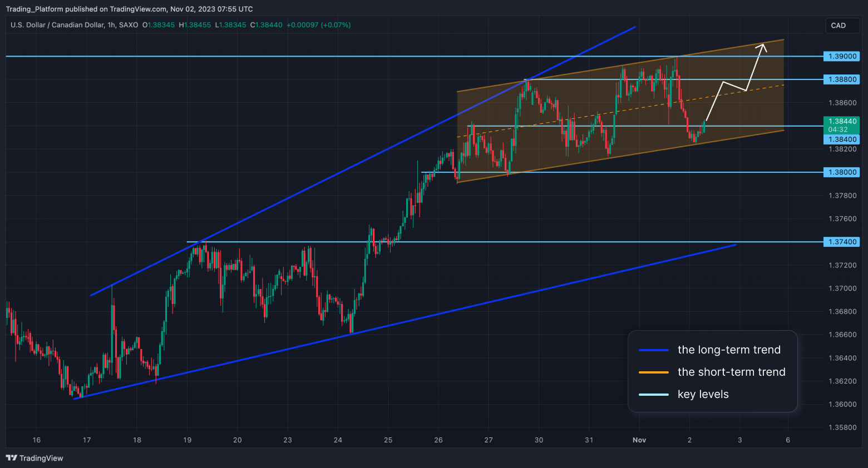Click the 1.38000 key level label
The height and width of the screenshot is (468, 868).
(x=841, y=172)
